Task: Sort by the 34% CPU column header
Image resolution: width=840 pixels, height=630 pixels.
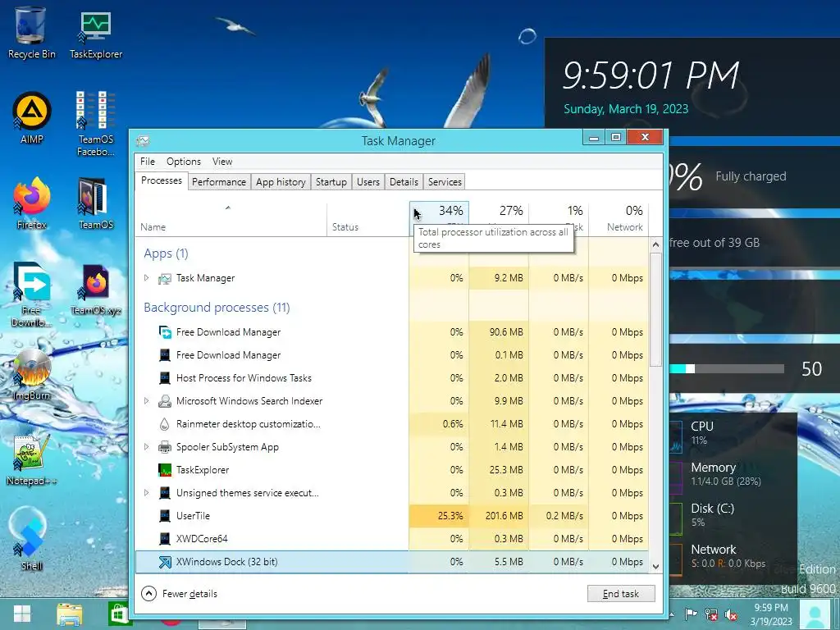Action: pyautogui.click(x=440, y=219)
